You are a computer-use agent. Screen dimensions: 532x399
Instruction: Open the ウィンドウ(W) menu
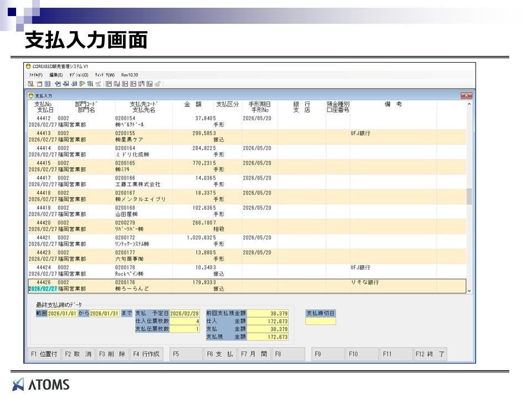coord(104,75)
